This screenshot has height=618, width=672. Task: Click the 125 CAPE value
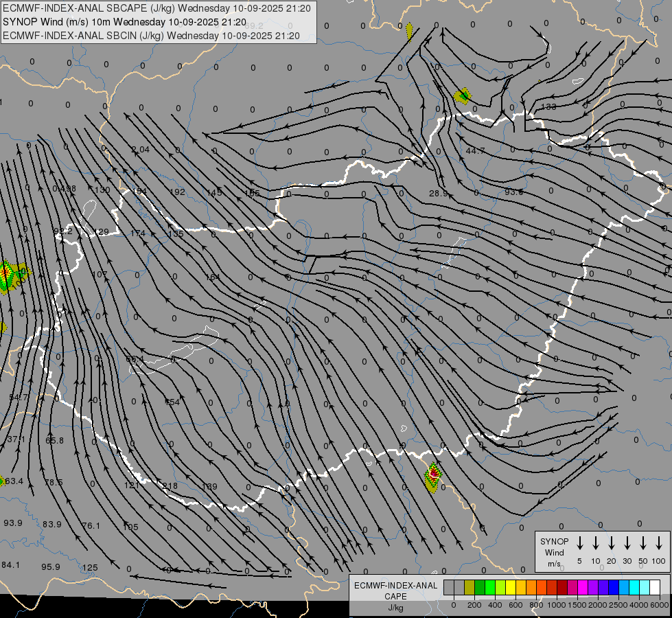click(x=90, y=568)
